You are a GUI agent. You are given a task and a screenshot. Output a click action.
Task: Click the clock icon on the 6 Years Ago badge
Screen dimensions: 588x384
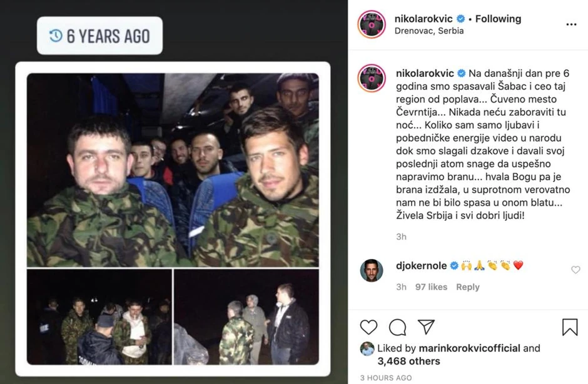(x=56, y=36)
